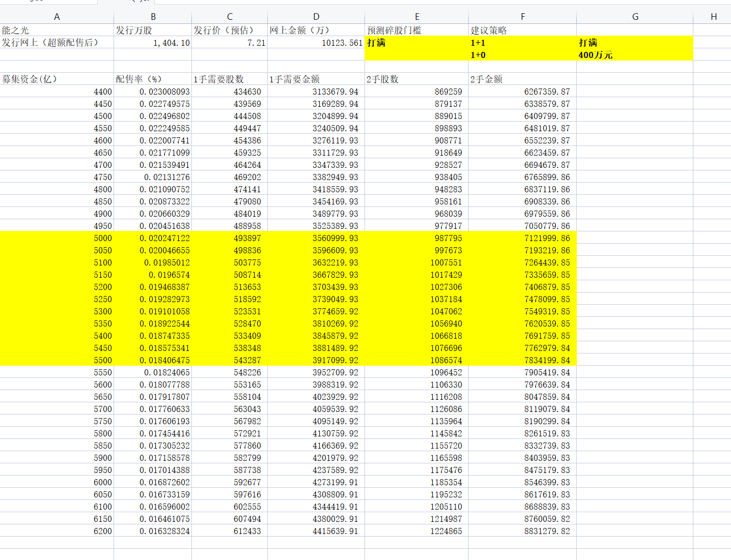731x560 pixels.
Task: Click the 400万元 cell
Action: 635,54
